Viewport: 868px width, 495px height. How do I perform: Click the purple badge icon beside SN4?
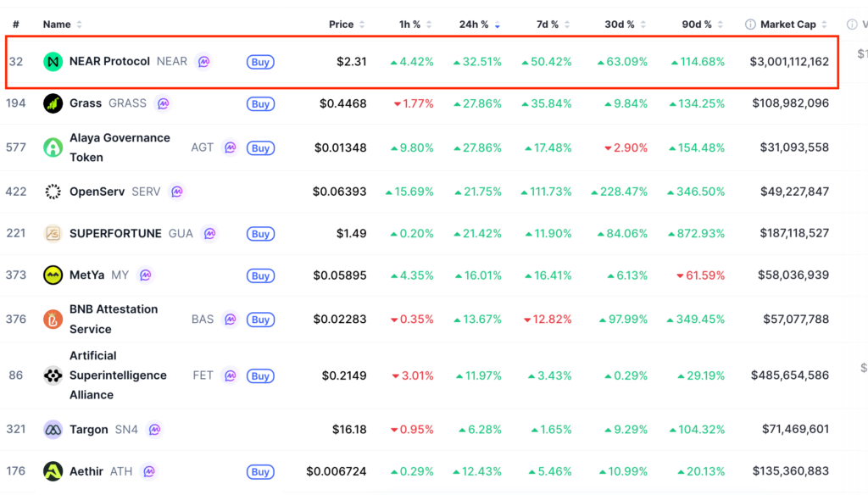point(154,430)
